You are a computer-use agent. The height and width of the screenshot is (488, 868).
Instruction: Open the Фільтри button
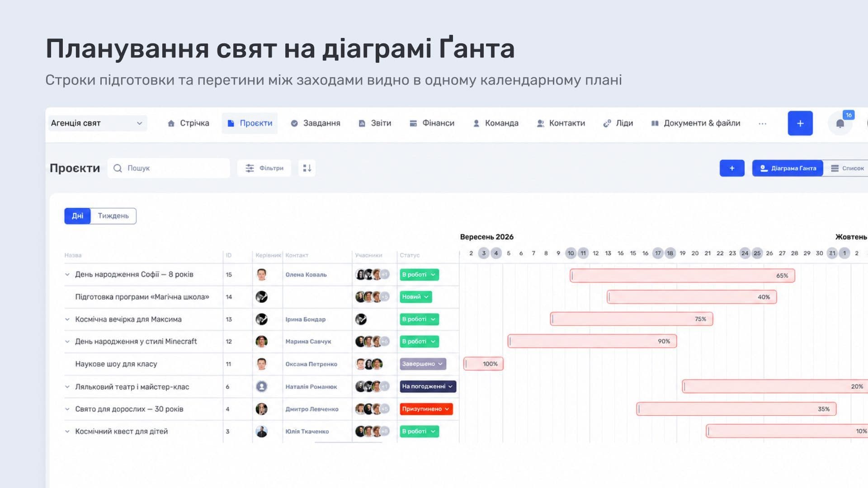point(264,168)
